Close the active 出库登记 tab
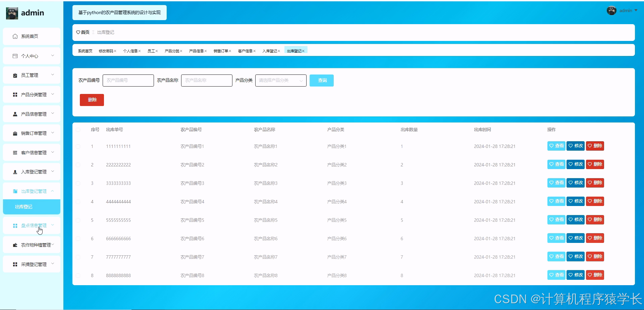The image size is (644, 310). coord(303,51)
